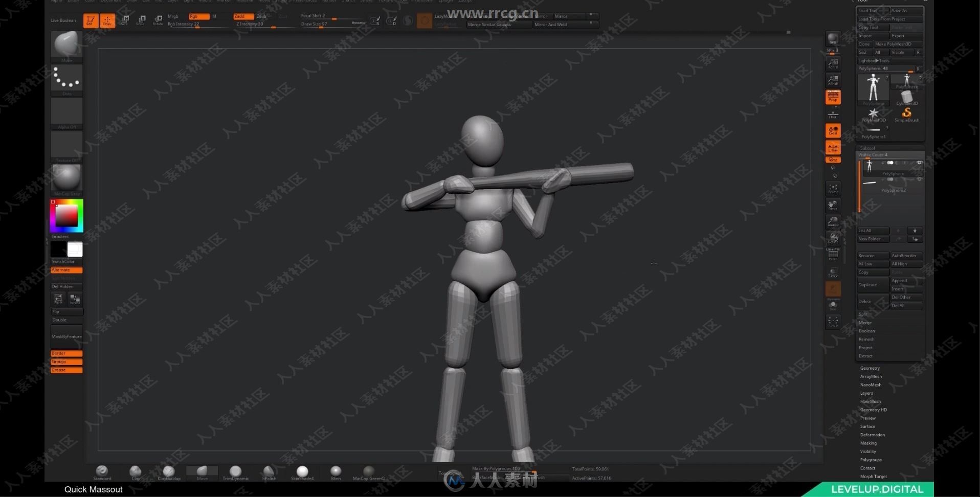The width and height of the screenshot is (980, 497).
Task: Open the MatCap Gray material selector
Action: point(66,179)
